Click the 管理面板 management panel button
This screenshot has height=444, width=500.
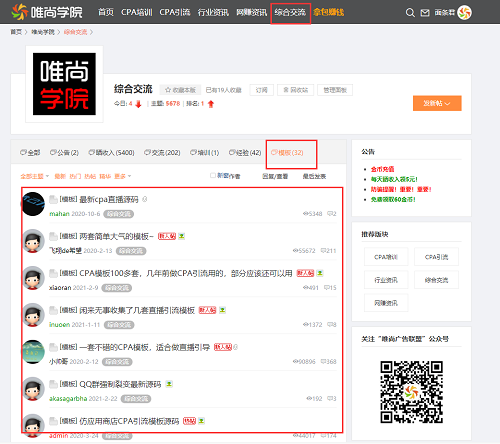pos(335,90)
